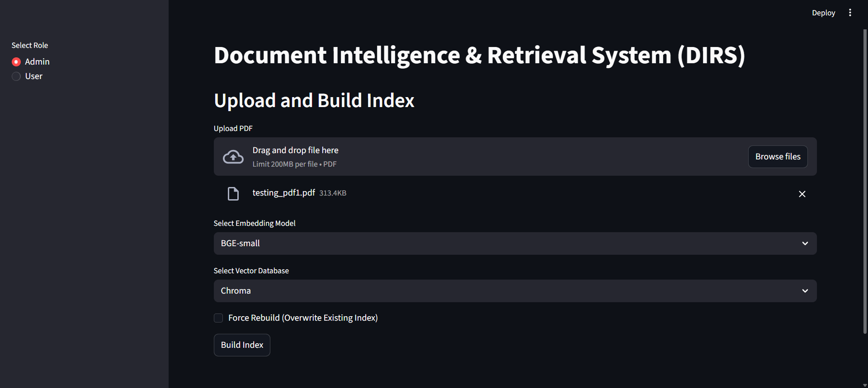Click the drag and drop upload area
This screenshot has height=388, width=868.
[515, 157]
